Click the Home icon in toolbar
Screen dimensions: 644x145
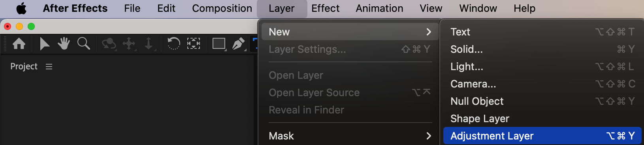click(x=19, y=43)
